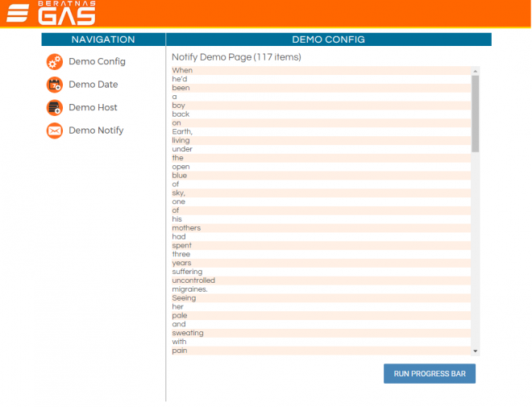
Task: Click the Demo Date calendar icon
Action: point(54,85)
